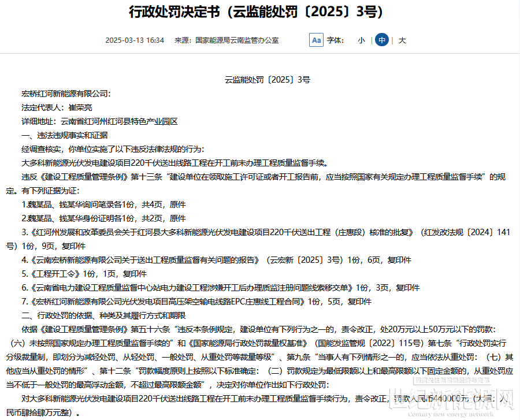Select the large font size 大
The image size is (520, 420).
[x=402, y=40]
